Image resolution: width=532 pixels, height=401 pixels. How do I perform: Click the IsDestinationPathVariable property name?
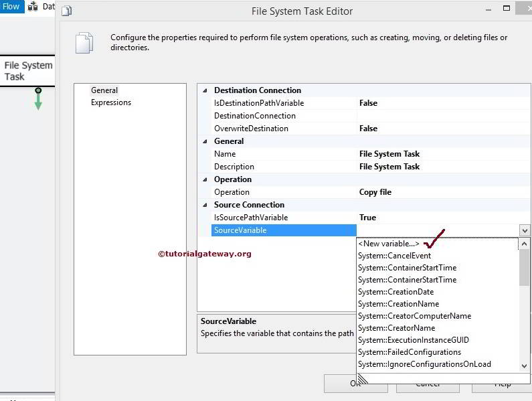point(259,103)
